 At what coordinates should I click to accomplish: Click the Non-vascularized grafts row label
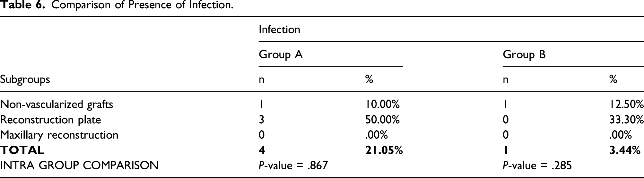click(57, 104)
